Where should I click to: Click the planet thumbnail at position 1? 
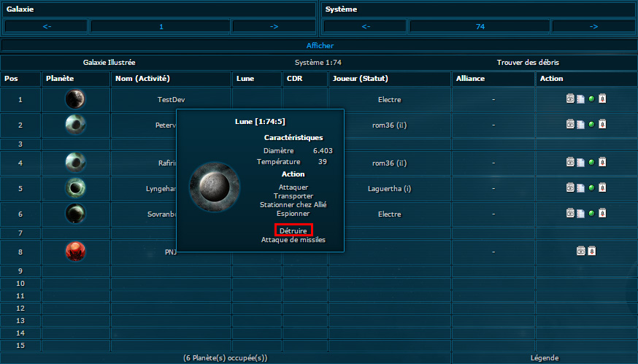(75, 99)
